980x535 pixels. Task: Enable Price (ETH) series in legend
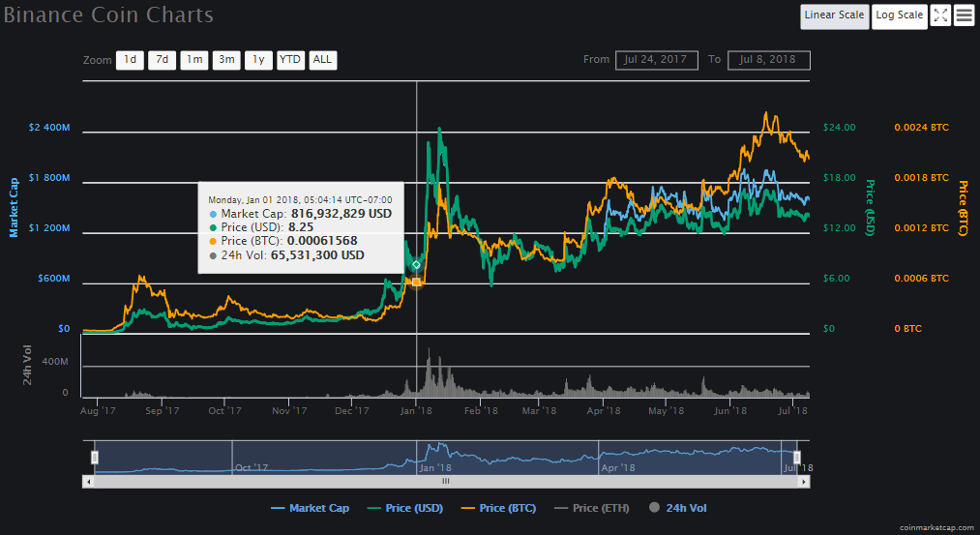click(592, 508)
